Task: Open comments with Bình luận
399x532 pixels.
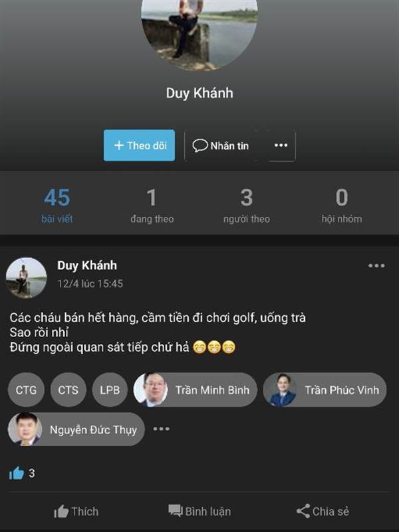Action: pos(199,511)
